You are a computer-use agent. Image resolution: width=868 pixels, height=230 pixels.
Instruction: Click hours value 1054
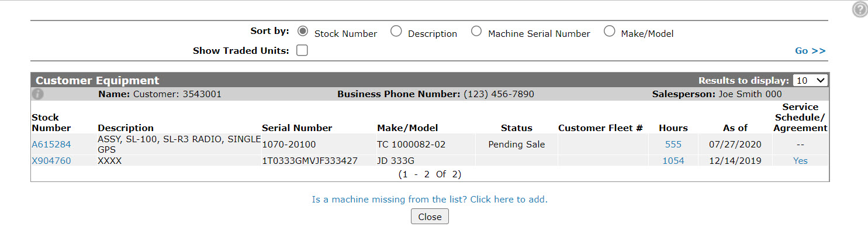673,161
